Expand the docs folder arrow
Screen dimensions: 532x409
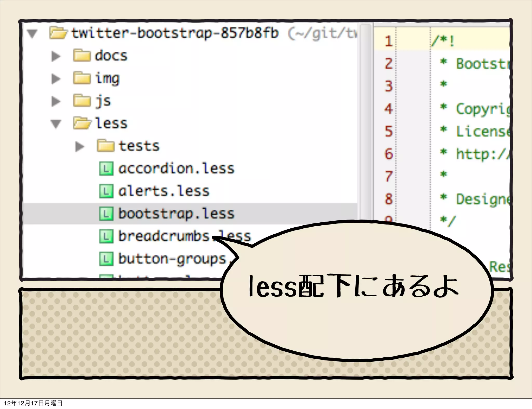56,56
